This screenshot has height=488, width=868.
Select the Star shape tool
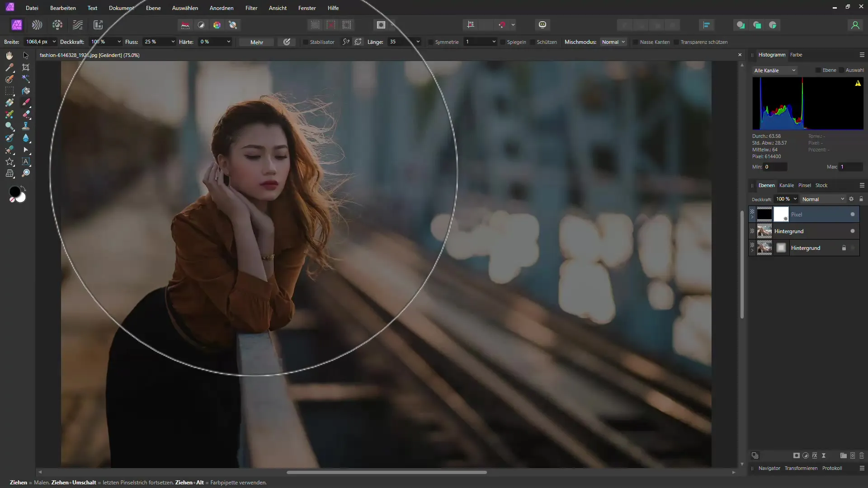point(9,161)
